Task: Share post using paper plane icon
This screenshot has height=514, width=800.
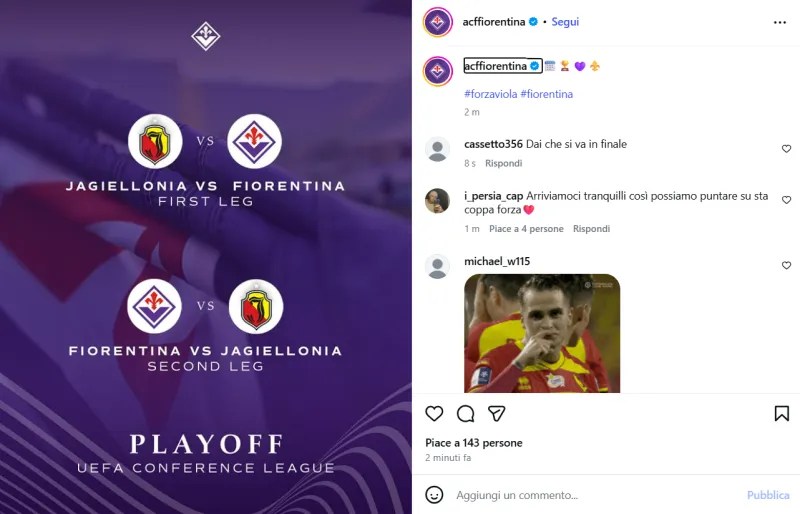Action: [x=496, y=413]
